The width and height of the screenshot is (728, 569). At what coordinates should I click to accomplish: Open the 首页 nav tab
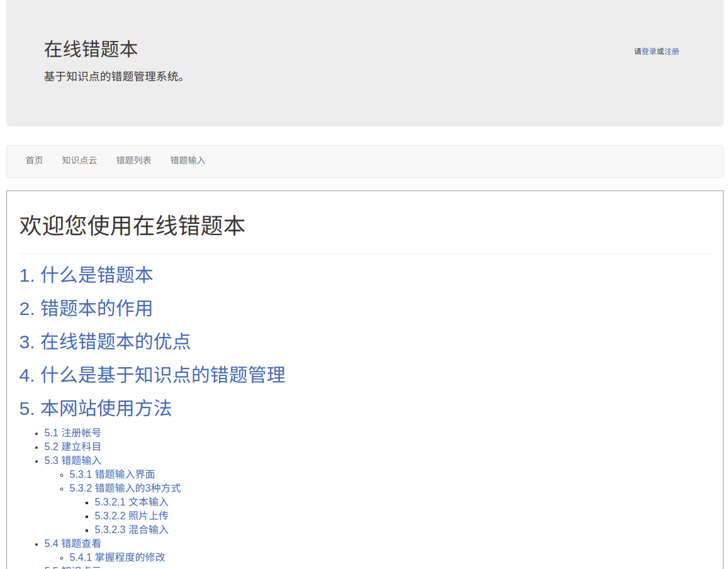click(x=34, y=160)
